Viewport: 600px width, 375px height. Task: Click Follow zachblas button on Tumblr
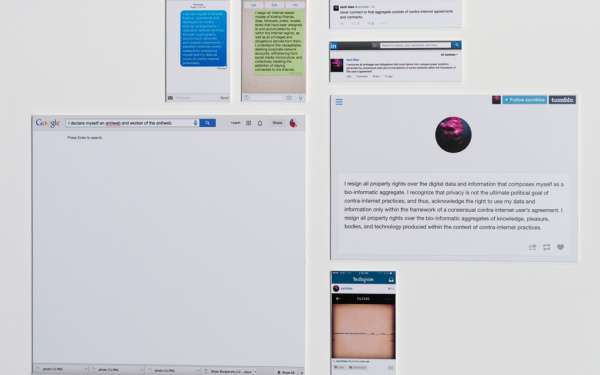click(525, 100)
